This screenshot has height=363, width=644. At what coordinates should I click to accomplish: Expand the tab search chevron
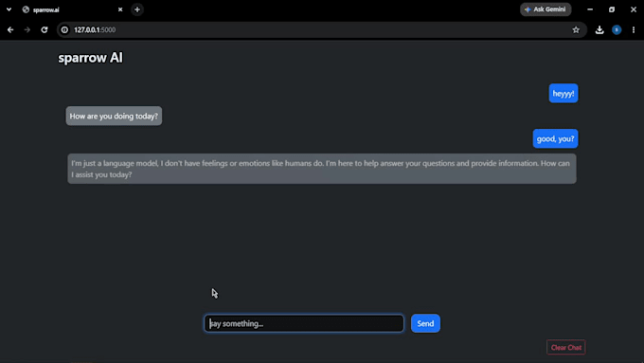[9, 9]
